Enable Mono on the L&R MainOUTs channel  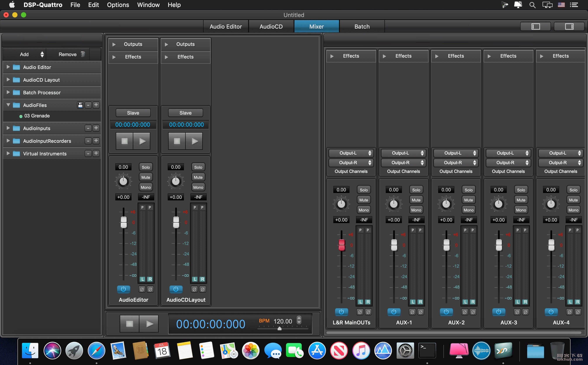(364, 210)
